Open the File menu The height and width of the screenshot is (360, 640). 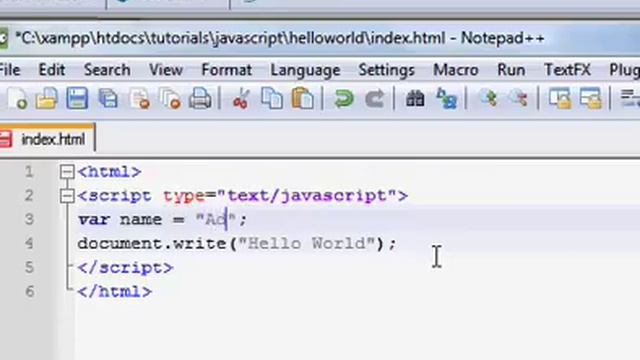(x=10, y=70)
